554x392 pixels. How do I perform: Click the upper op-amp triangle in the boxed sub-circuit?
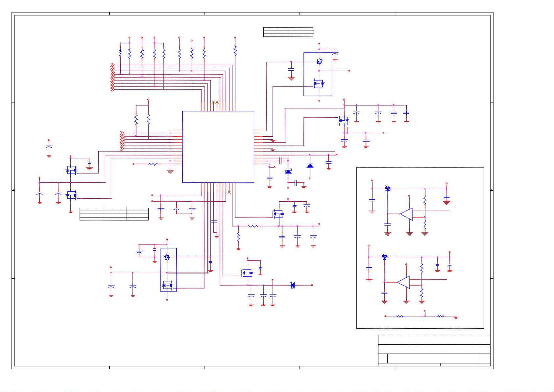click(x=406, y=214)
